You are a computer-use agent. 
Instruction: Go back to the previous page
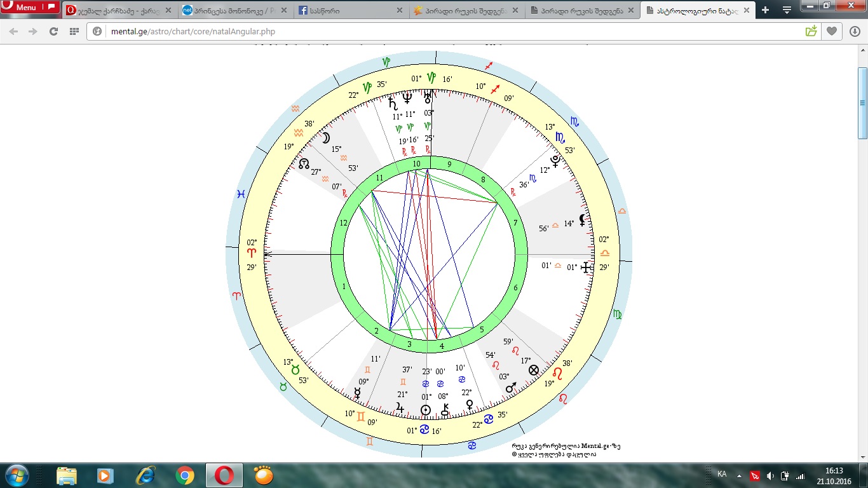[13, 32]
